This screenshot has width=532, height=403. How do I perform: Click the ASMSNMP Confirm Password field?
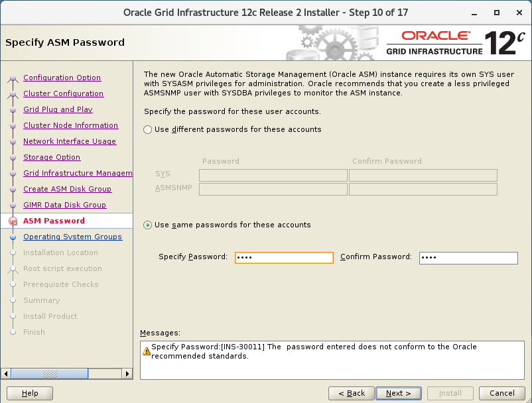(423, 189)
